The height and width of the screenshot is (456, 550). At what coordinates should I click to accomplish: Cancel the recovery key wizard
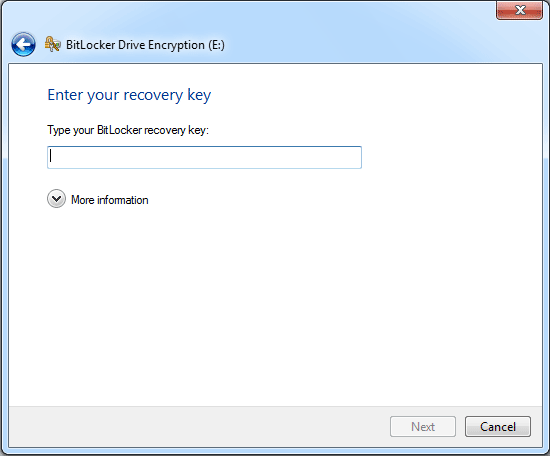498,427
